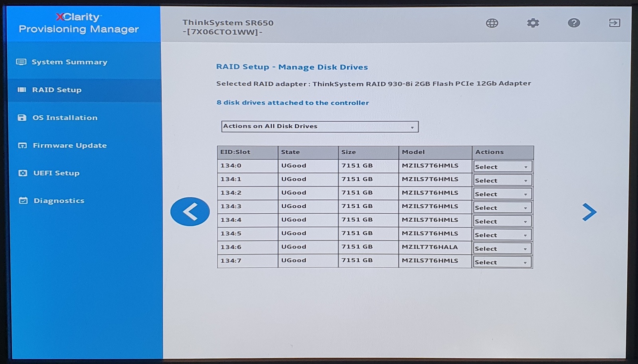The width and height of the screenshot is (638, 364).
Task: Click 7151 GB size of drive 134:5
Action: click(x=368, y=233)
